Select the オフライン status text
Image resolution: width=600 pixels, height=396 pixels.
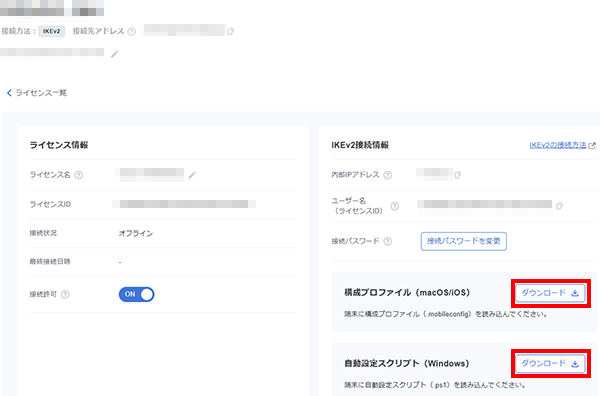pyautogui.click(x=135, y=233)
